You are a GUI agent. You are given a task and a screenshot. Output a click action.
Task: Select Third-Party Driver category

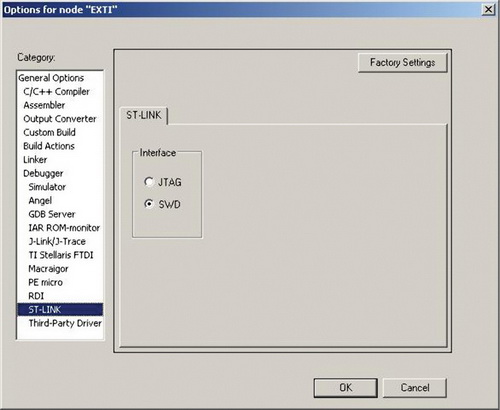(65, 323)
